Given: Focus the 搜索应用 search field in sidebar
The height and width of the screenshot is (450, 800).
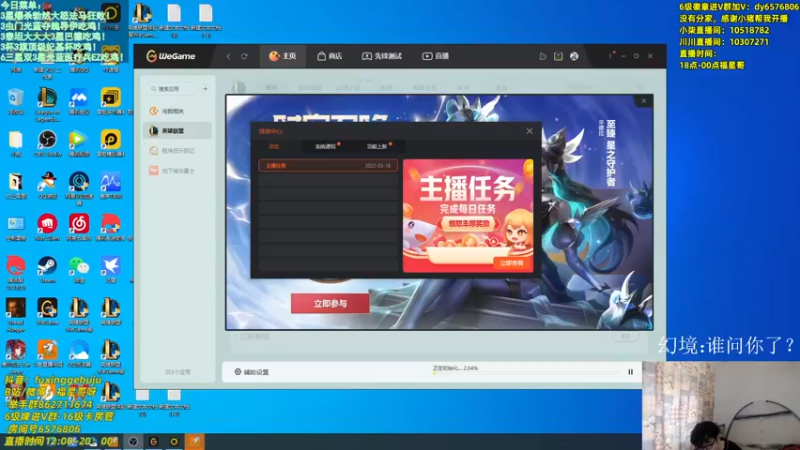Looking at the screenshot, I should coord(172,89).
